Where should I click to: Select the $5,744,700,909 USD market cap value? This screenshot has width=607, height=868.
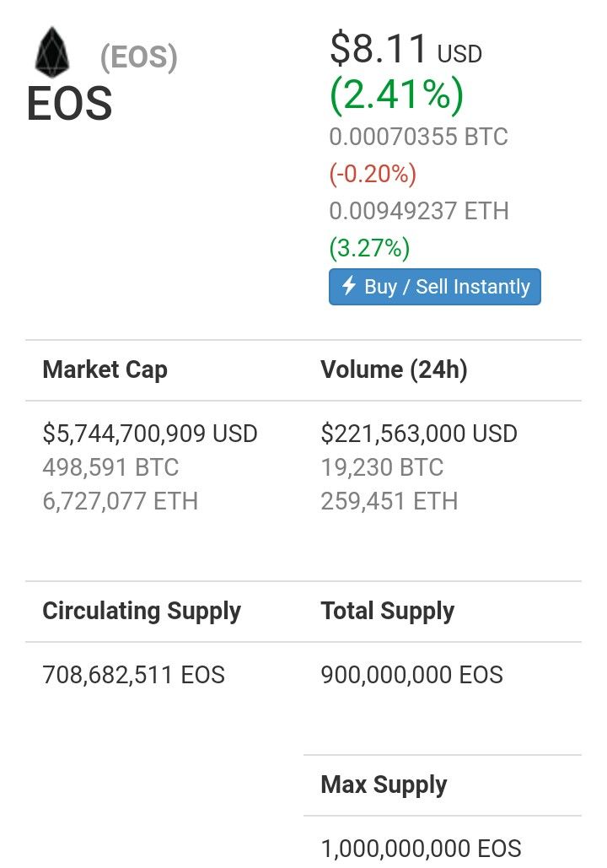[150, 434]
